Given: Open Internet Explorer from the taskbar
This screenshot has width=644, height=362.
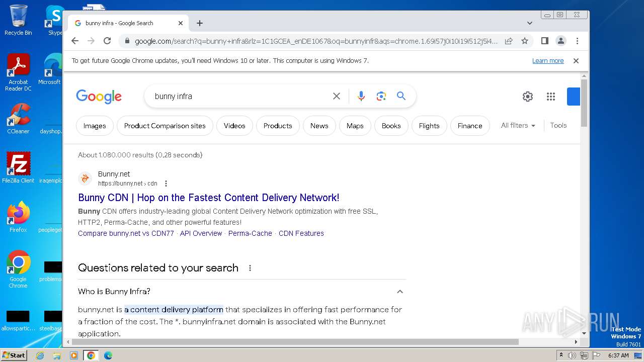Looking at the screenshot, I should 40,355.
